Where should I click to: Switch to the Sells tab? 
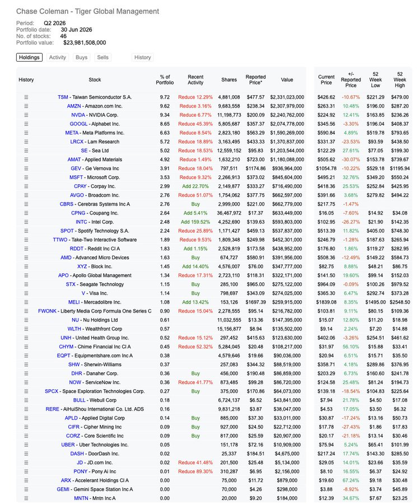103,58
